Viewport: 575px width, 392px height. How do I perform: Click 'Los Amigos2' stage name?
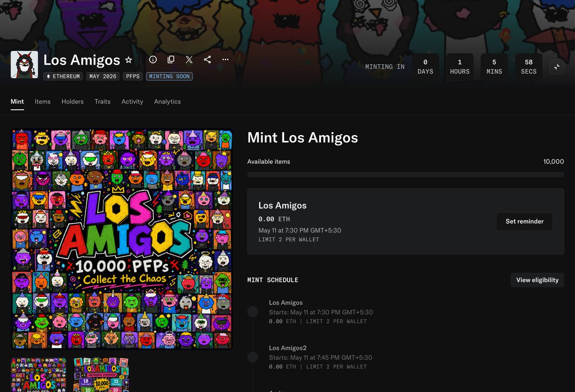tap(288, 348)
